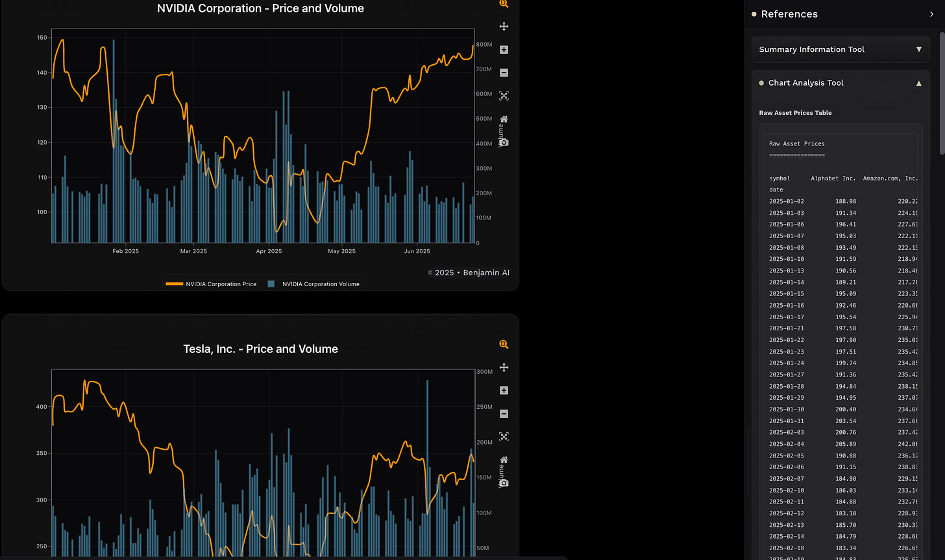Zoom in on the Tesla chart

504,391
